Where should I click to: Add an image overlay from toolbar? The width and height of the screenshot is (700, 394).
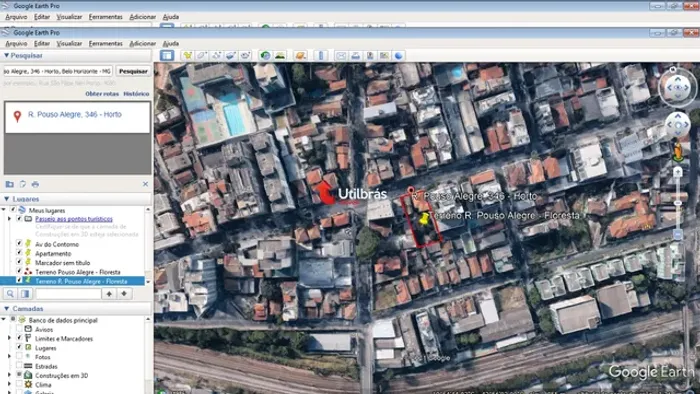[x=231, y=55]
